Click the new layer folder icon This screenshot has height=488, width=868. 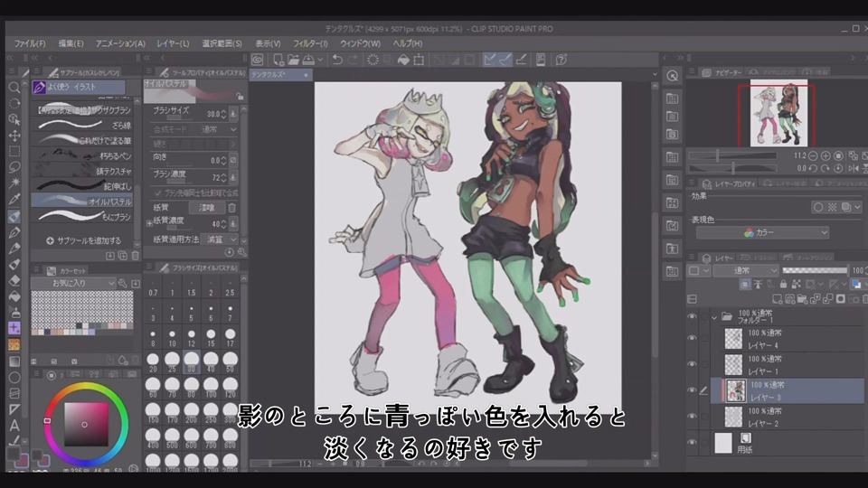[x=803, y=299]
